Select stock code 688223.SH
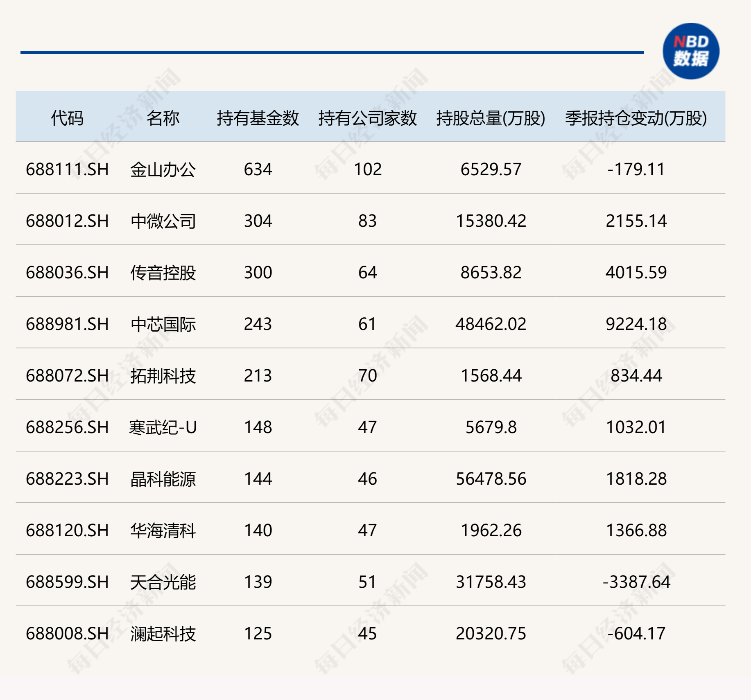 pyautogui.click(x=67, y=479)
